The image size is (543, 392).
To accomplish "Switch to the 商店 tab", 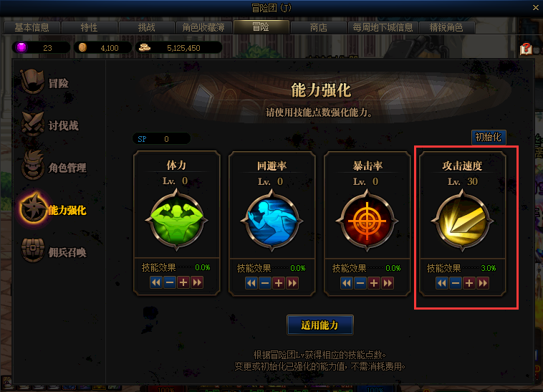I will click(x=319, y=27).
